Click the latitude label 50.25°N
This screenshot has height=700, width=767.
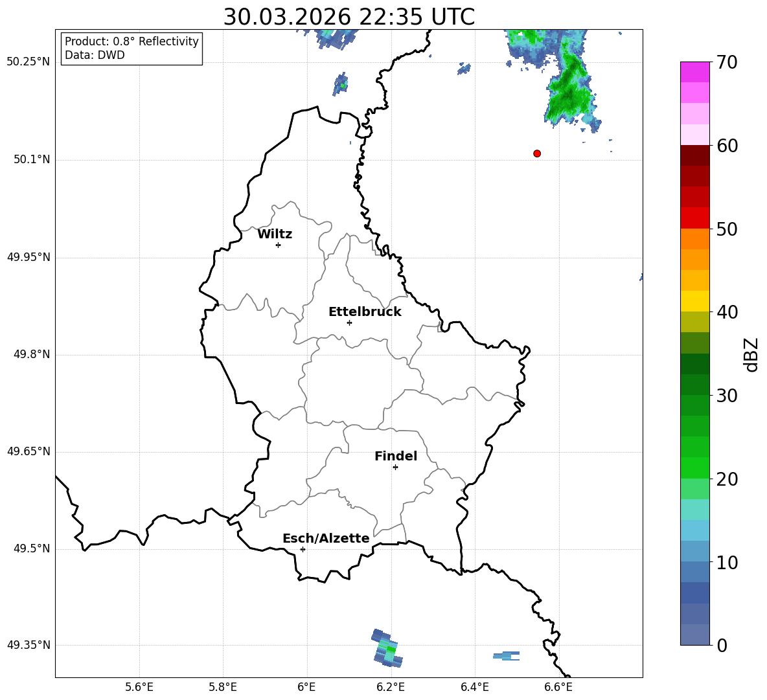(x=29, y=62)
